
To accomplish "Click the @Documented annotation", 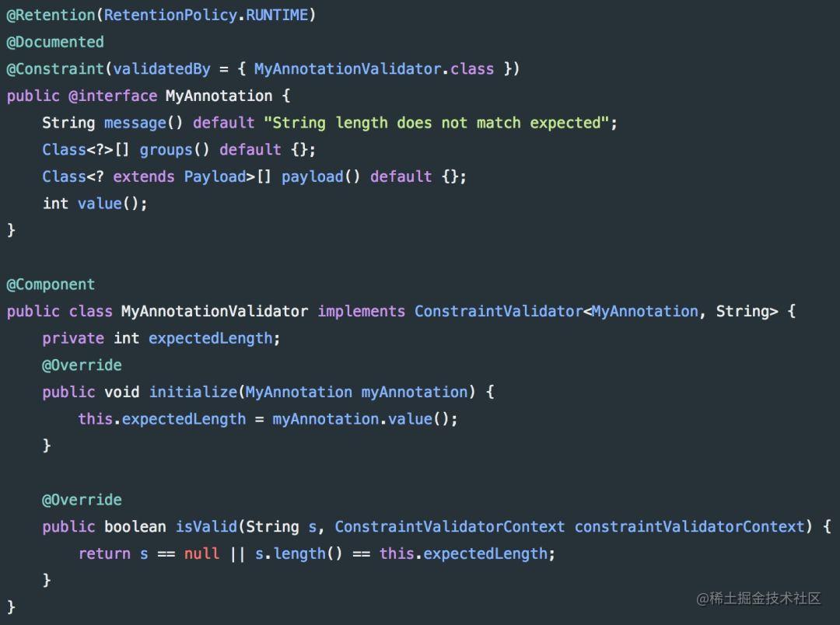I will tap(55, 42).
